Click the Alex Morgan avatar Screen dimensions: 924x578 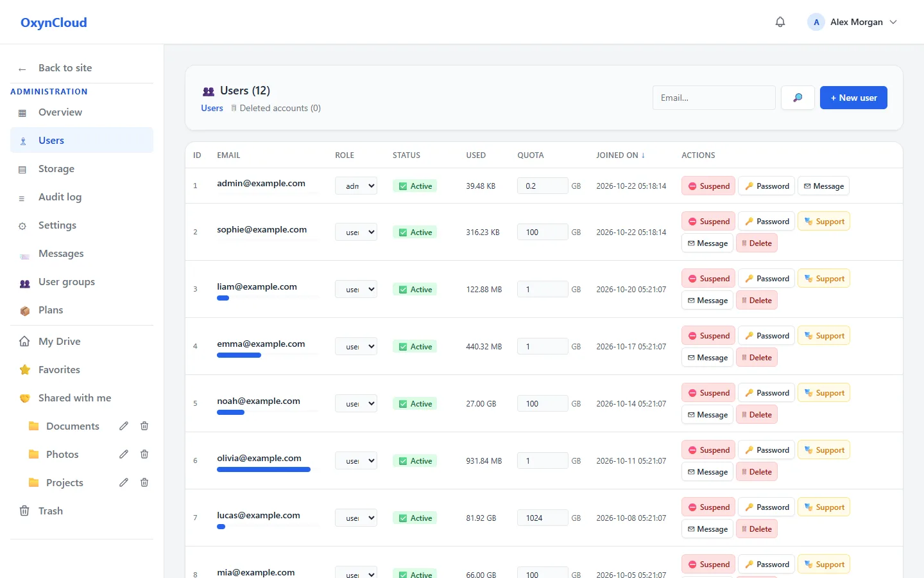click(x=816, y=22)
